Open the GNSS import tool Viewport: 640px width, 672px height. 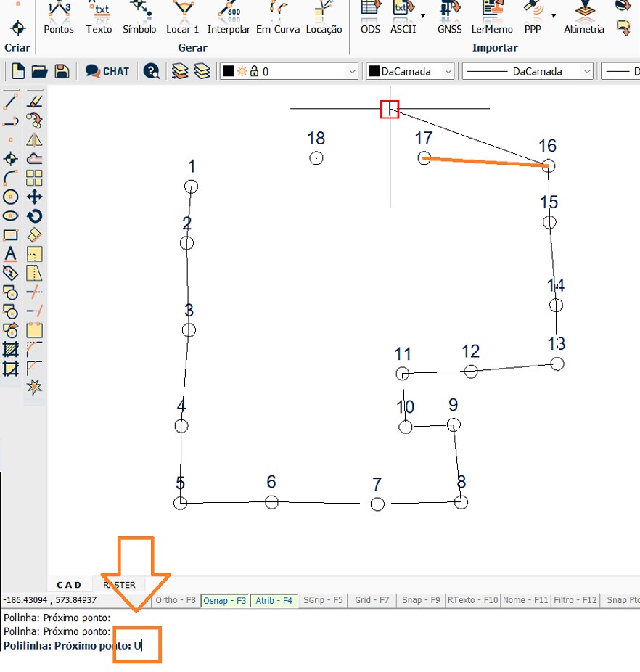[449, 18]
